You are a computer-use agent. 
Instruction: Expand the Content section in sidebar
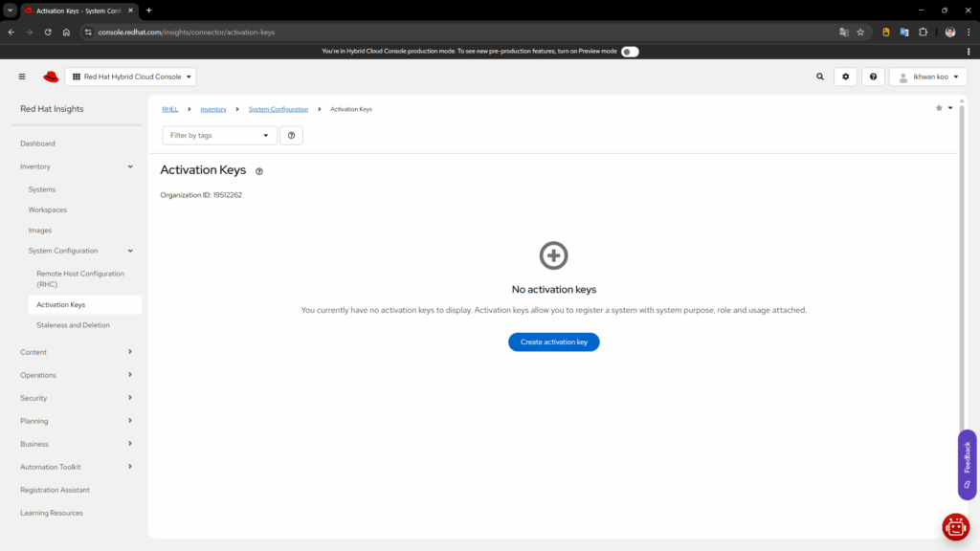[77, 352]
